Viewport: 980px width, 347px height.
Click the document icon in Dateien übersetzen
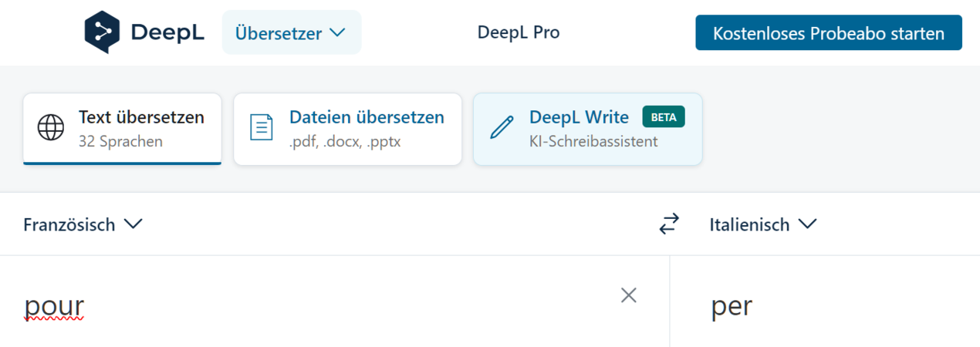pyautogui.click(x=262, y=128)
